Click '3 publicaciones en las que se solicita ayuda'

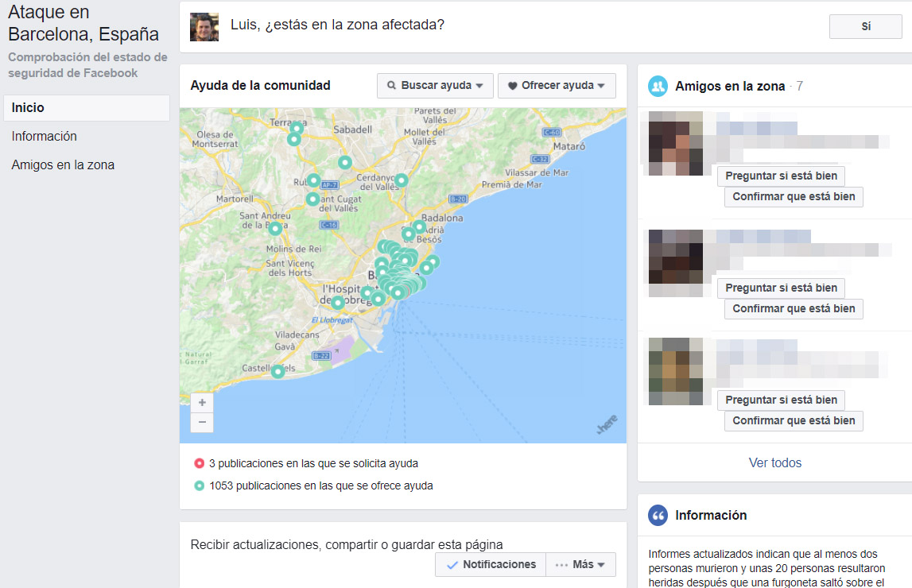313,464
